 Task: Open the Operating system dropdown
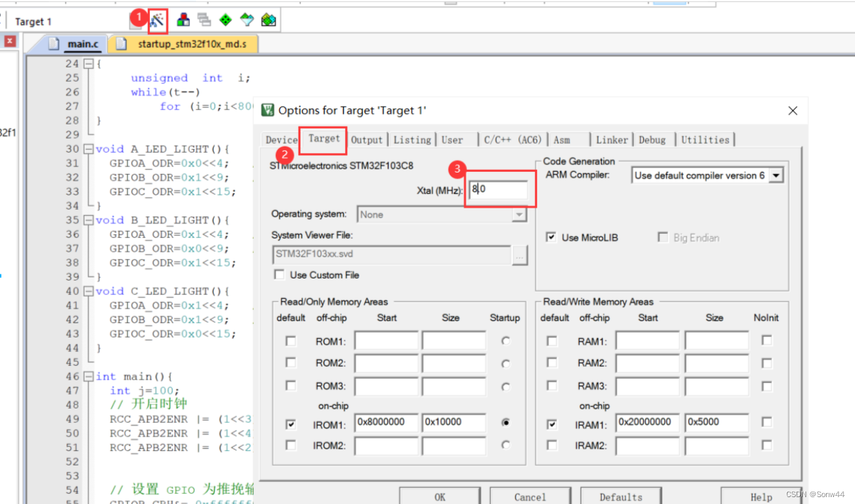tap(519, 215)
